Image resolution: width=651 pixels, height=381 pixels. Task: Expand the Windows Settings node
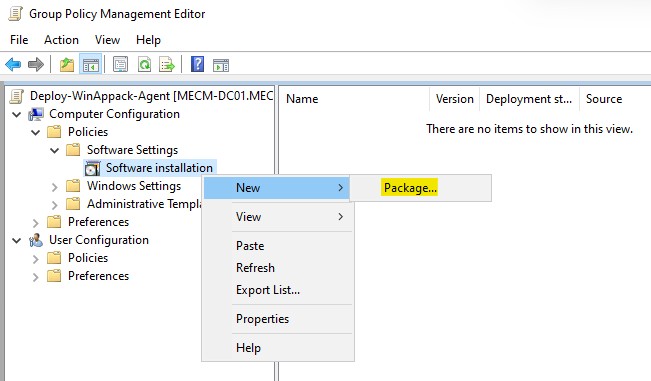click(x=54, y=187)
